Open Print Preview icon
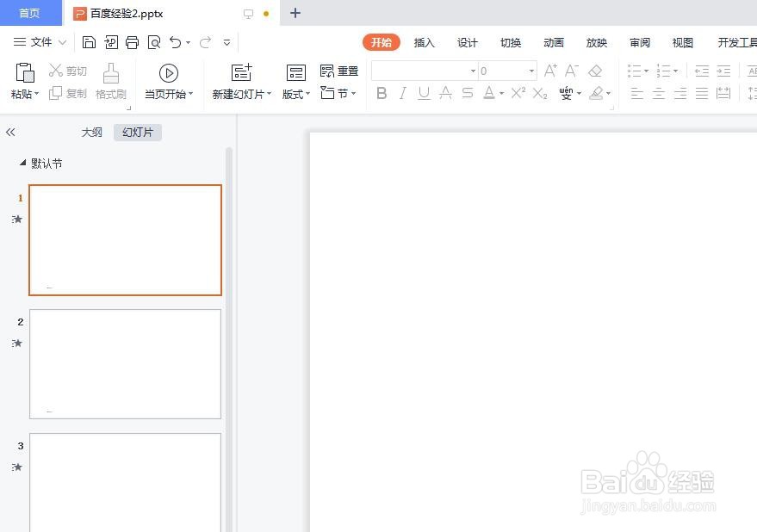 tap(154, 42)
